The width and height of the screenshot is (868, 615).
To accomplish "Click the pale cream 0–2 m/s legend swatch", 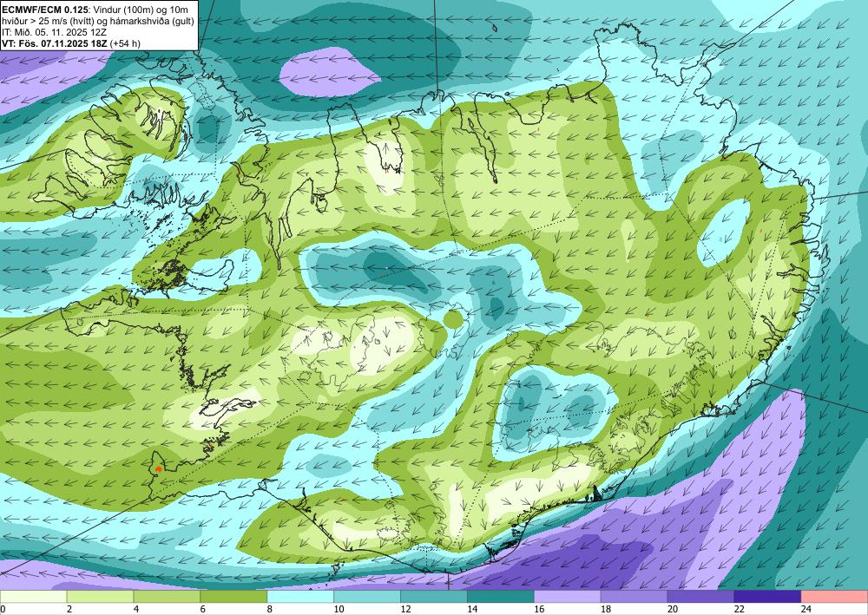I will (33, 597).
